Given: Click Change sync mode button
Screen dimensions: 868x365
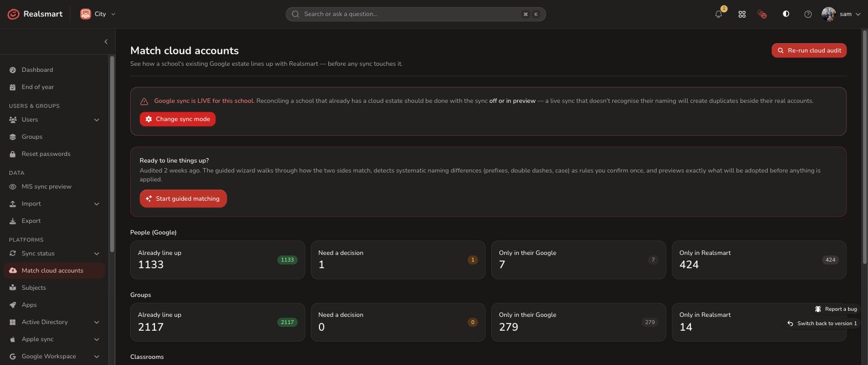Looking at the screenshot, I should pyautogui.click(x=178, y=119).
